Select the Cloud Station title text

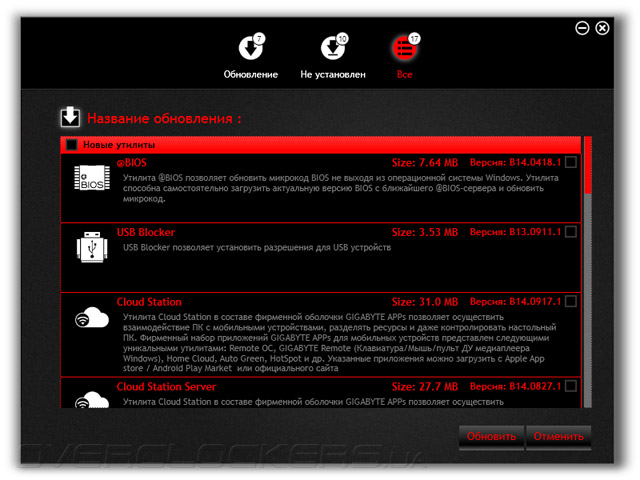tap(149, 302)
